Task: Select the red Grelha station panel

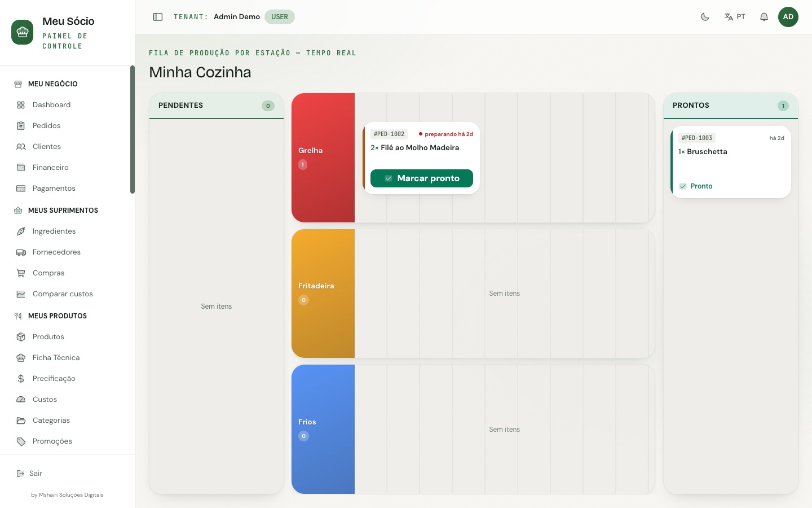Action: coord(323,157)
